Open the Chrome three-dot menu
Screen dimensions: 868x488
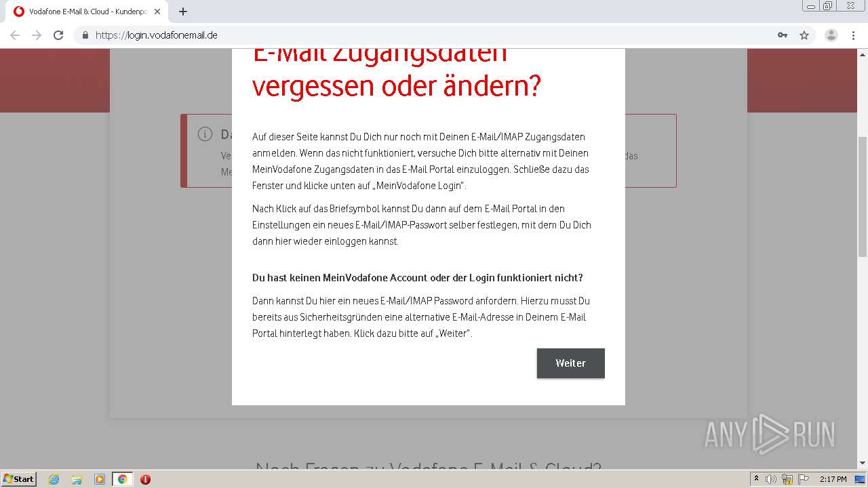pyautogui.click(x=853, y=35)
